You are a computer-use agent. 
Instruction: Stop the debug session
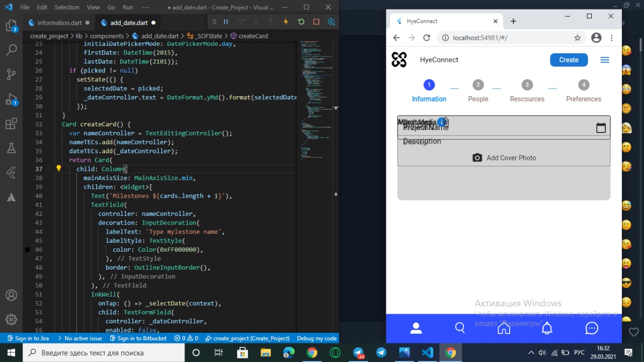click(316, 22)
